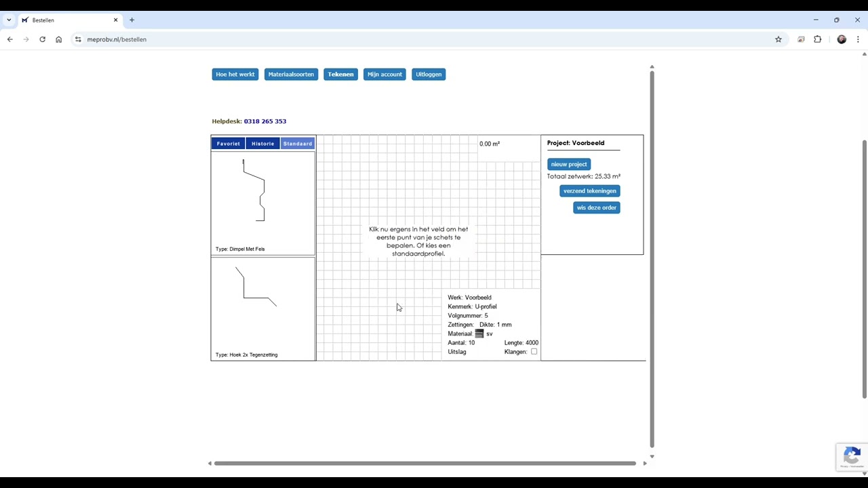Click the wis deze order button
Screen dimensions: 868x488
click(596, 207)
